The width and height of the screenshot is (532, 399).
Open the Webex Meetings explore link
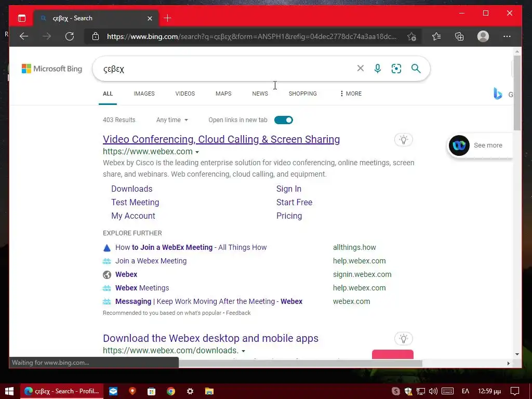142,288
